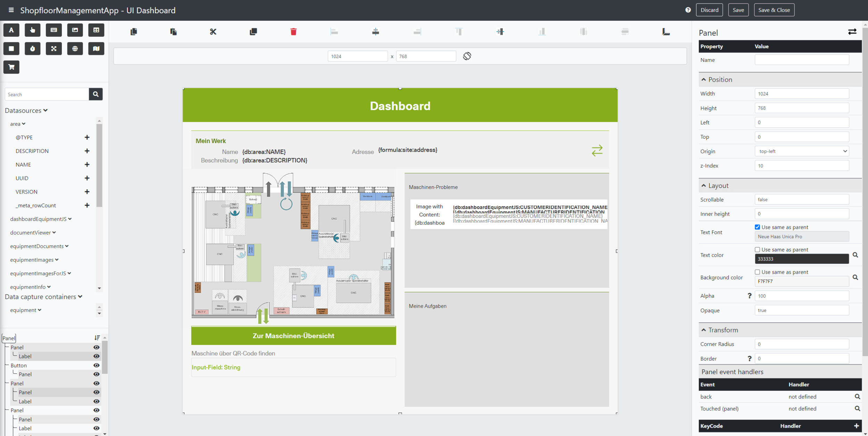The image size is (868, 436).
Task: Select the Text label tool
Action: coord(11,30)
